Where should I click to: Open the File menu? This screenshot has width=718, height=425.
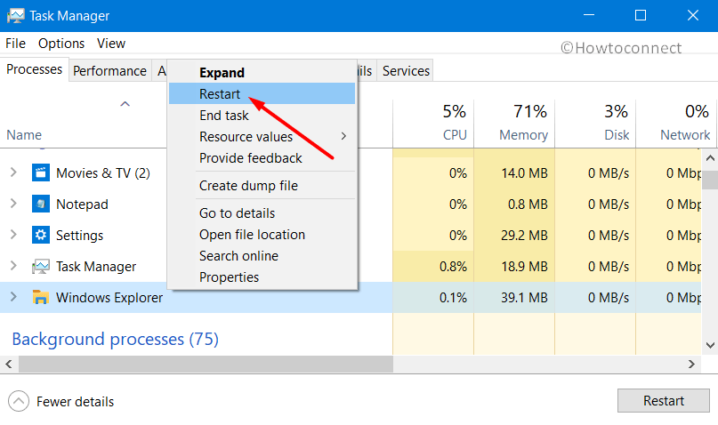pyautogui.click(x=15, y=44)
